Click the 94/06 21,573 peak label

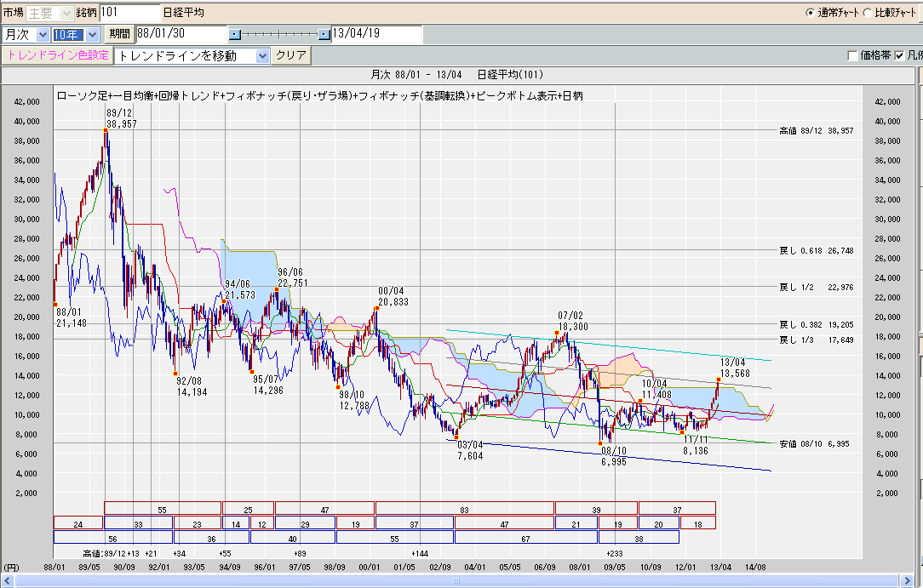click(x=240, y=289)
